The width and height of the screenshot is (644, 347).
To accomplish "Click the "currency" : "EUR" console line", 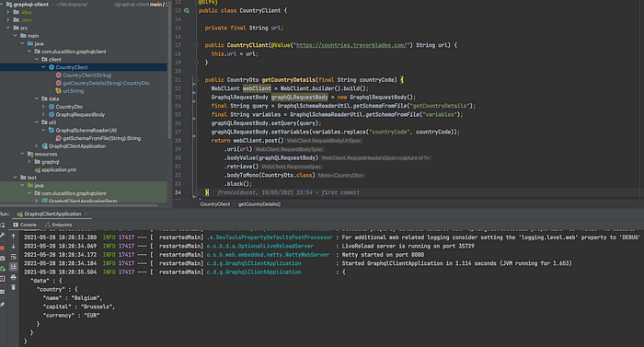I will (71, 316).
